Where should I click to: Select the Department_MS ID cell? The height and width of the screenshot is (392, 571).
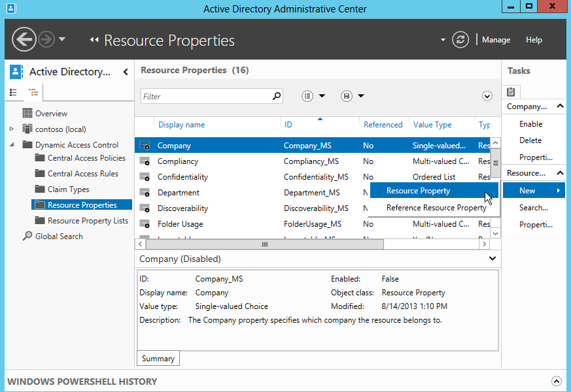pos(312,192)
